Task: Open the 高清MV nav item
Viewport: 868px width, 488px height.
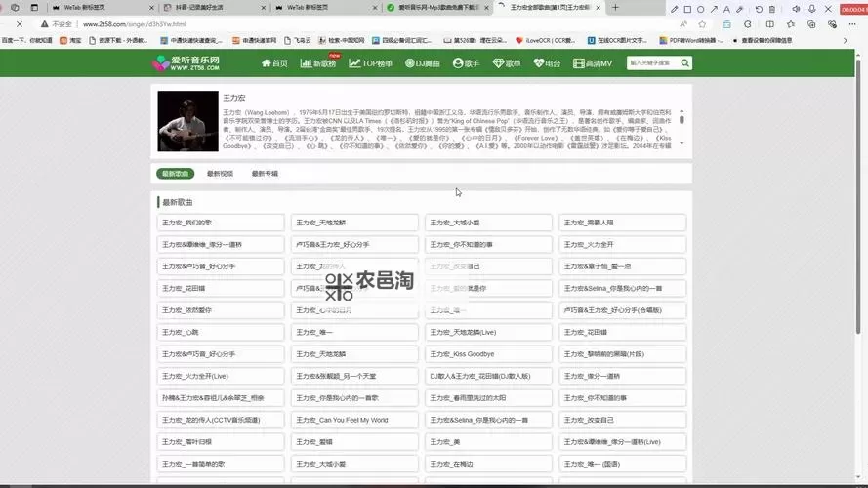Action: [593, 63]
